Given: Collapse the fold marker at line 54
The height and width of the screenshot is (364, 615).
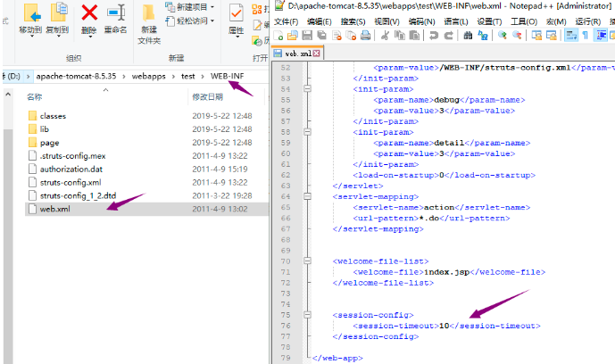Looking at the screenshot, I should (x=307, y=89).
